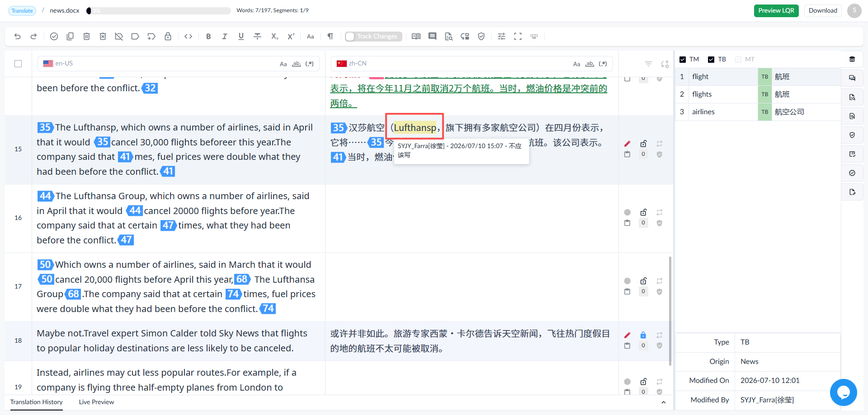Toggle Track Changes switch
868x415 pixels.
(x=373, y=37)
